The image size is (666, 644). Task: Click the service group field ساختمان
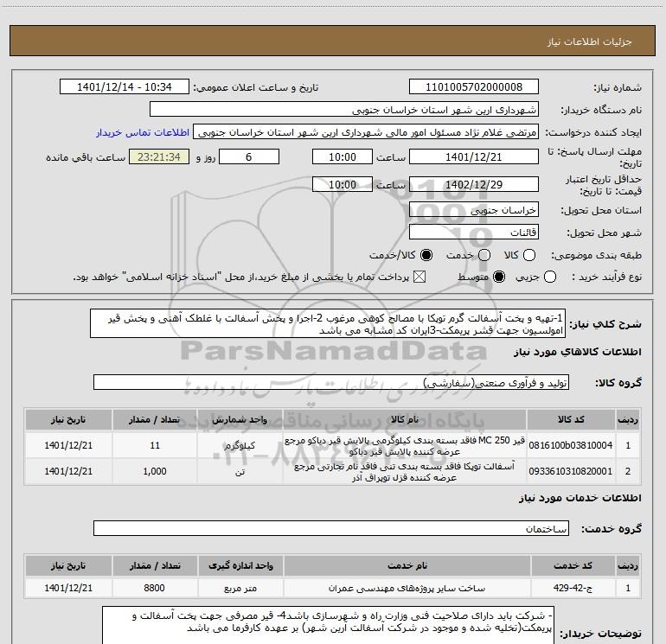[331, 528]
